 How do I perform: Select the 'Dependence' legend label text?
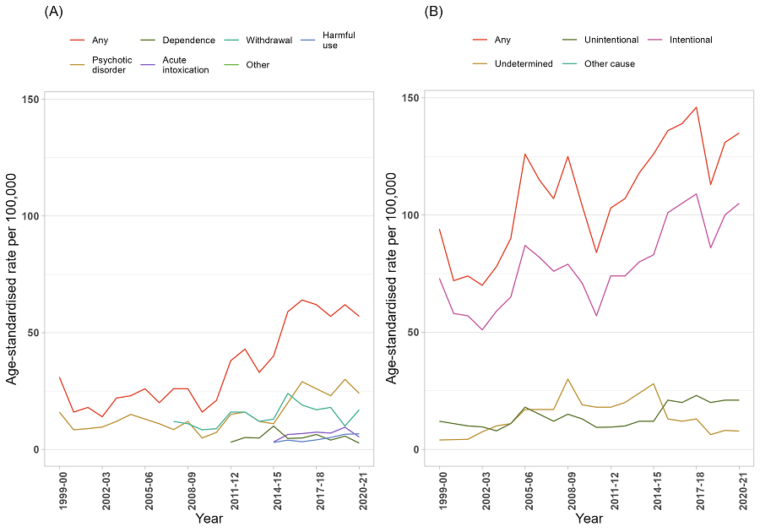pos(188,41)
